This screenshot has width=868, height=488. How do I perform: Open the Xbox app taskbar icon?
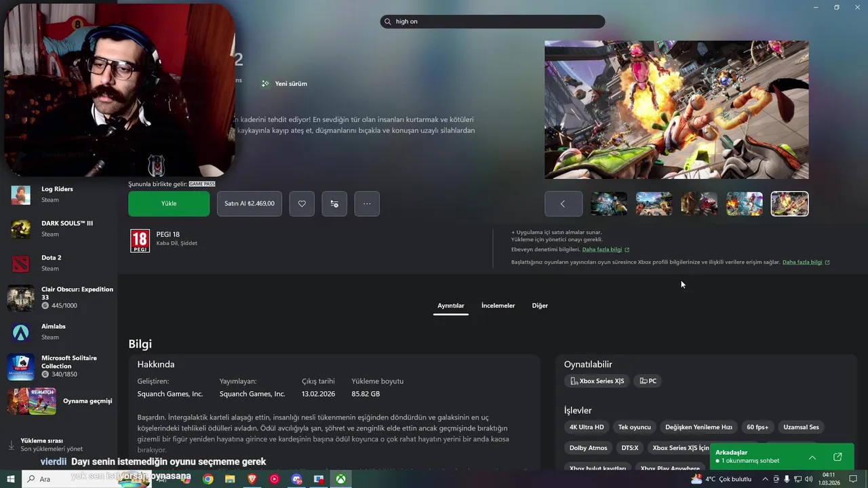340,479
